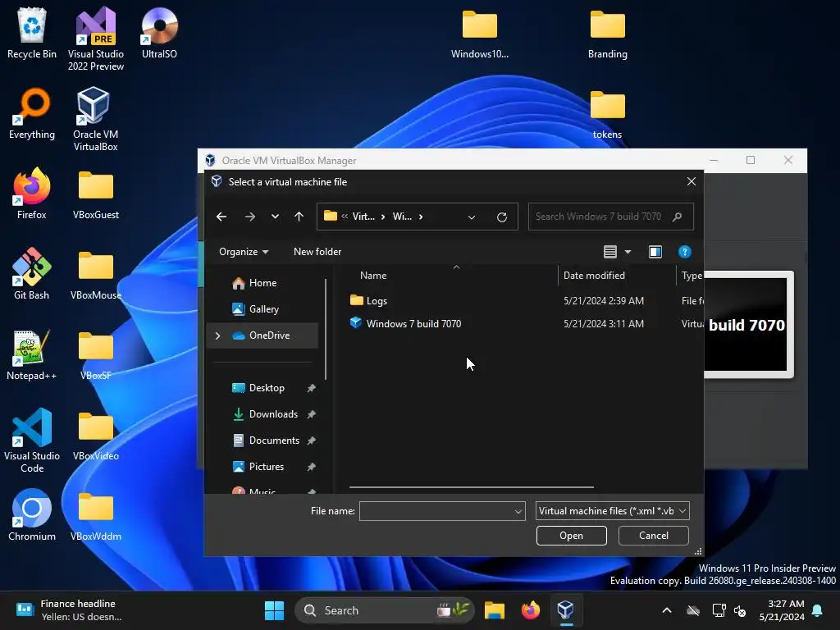The height and width of the screenshot is (630, 840).
Task: Open Firefox from the taskbar
Action: [x=531, y=610]
